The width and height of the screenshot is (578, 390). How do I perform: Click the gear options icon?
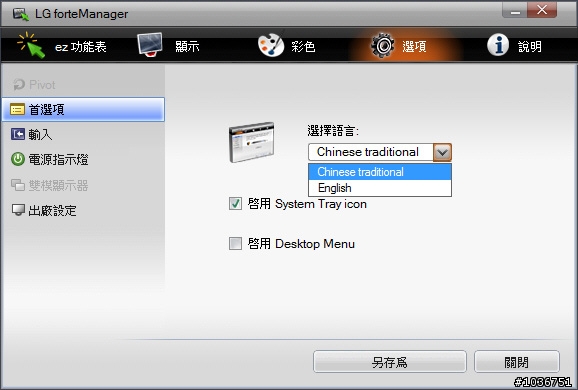click(x=383, y=45)
